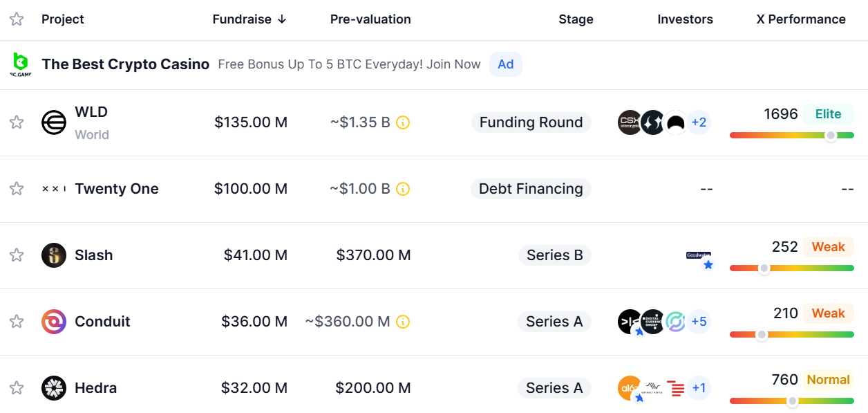Click the BC.Game casino ad logo

(20, 64)
